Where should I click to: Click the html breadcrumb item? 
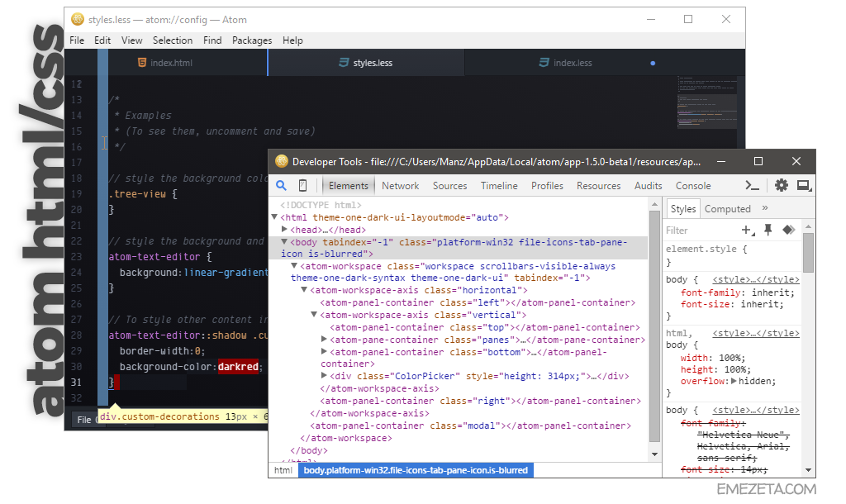tap(283, 470)
